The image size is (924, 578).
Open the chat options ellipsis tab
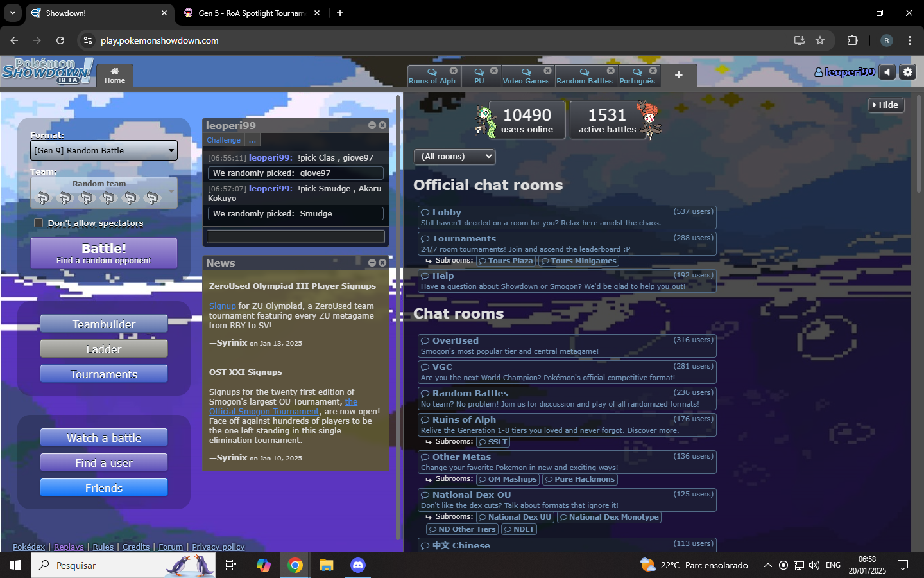(252, 140)
